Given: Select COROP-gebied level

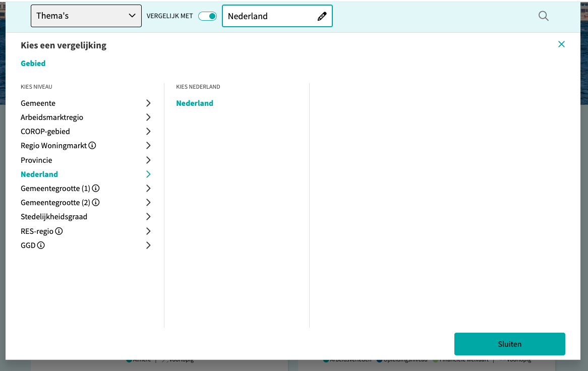Looking at the screenshot, I should tap(45, 132).
